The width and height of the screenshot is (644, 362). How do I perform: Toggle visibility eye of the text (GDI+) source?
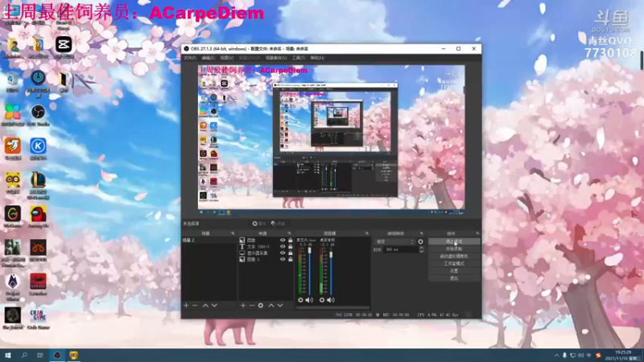pyautogui.click(x=283, y=247)
